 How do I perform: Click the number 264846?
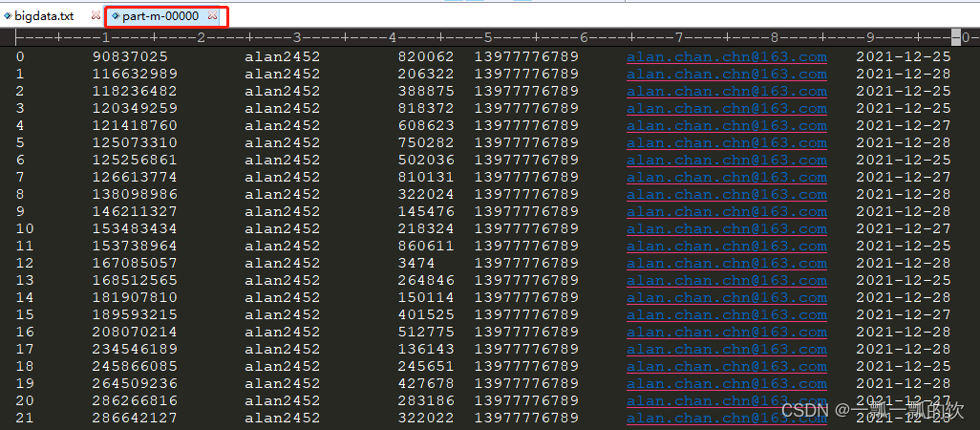tap(426, 280)
